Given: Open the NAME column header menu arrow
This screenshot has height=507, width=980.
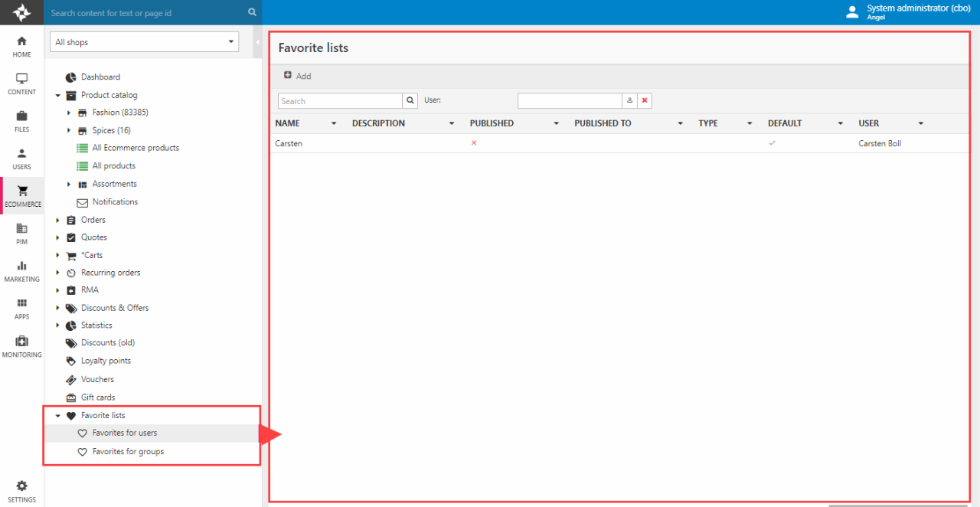Looking at the screenshot, I should 334,124.
